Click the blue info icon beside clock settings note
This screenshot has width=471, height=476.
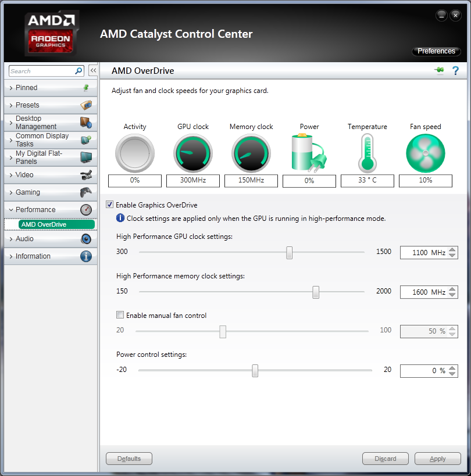coord(120,218)
